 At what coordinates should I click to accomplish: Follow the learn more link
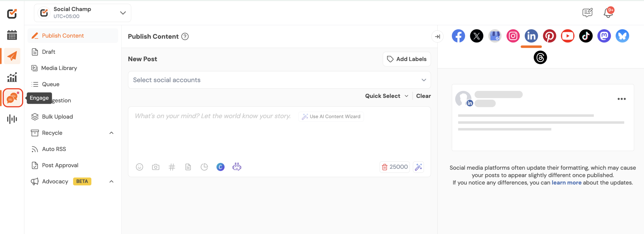pyautogui.click(x=566, y=183)
